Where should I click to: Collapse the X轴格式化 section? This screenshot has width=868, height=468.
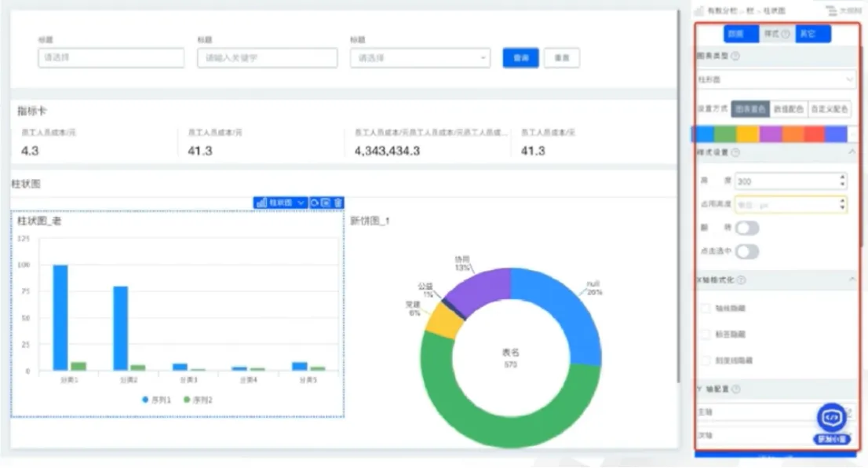(x=852, y=280)
